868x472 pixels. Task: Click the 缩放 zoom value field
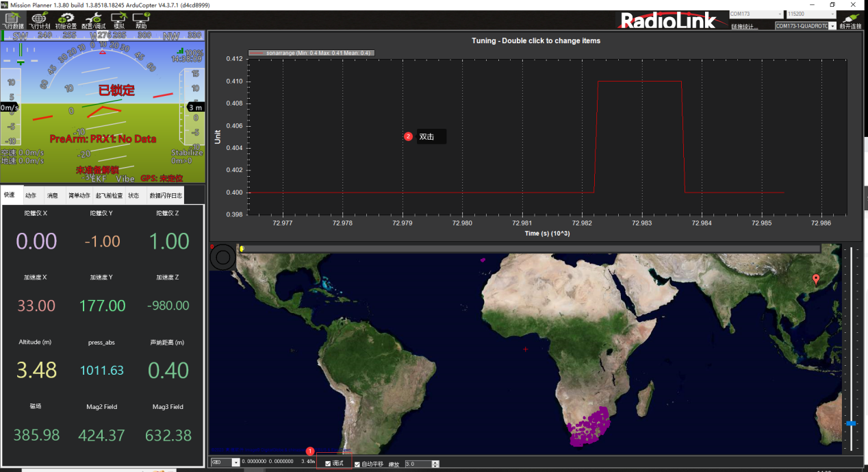(418, 464)
